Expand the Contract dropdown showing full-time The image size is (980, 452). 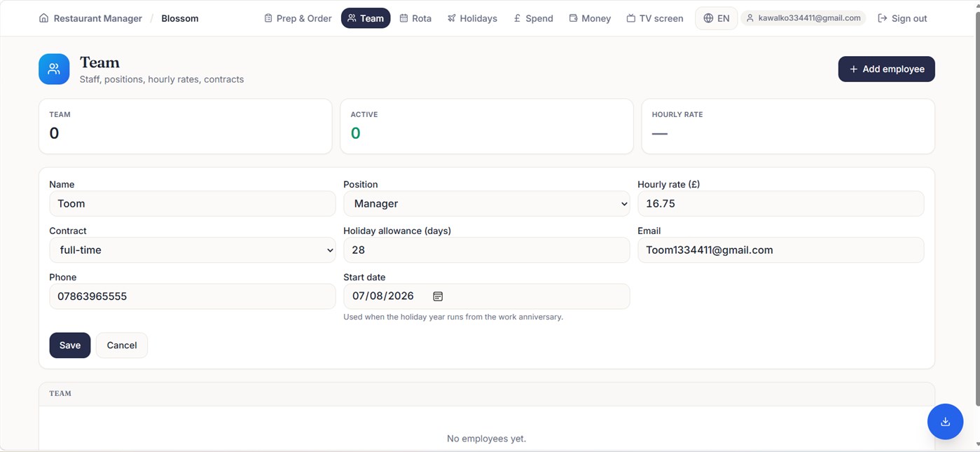[193, 250]
